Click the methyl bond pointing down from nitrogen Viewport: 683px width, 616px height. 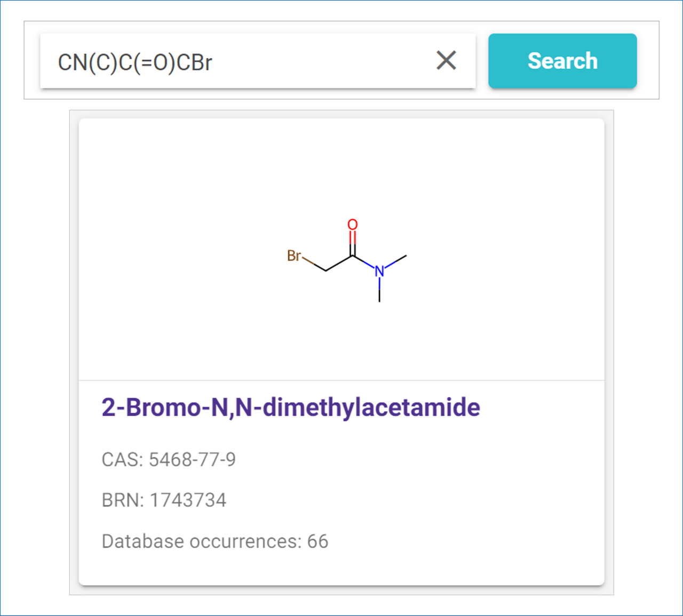click(379, 291)
